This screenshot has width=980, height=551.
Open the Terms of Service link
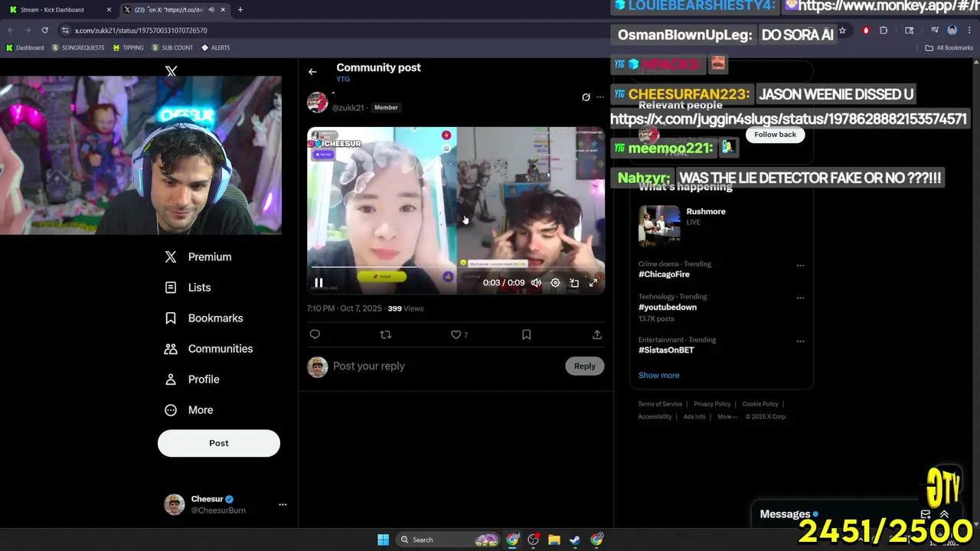point(660,404)
